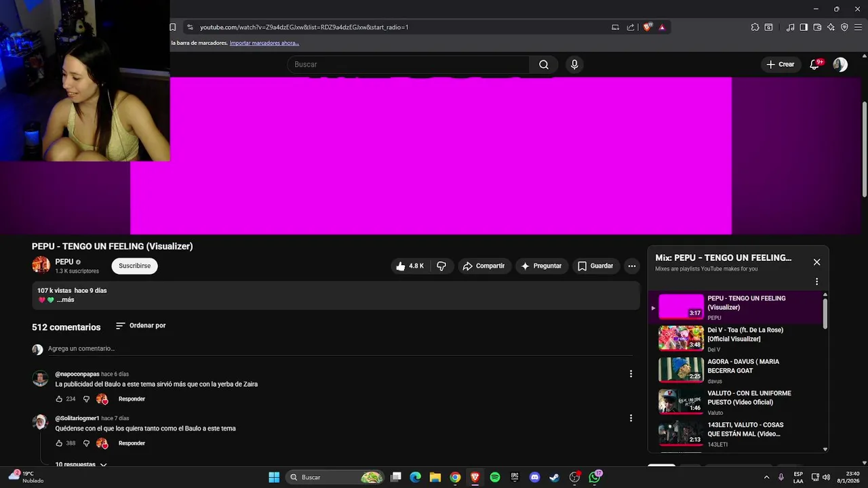Dislike the PEPU video
This screenshot has height=488, width=868.
441,266
